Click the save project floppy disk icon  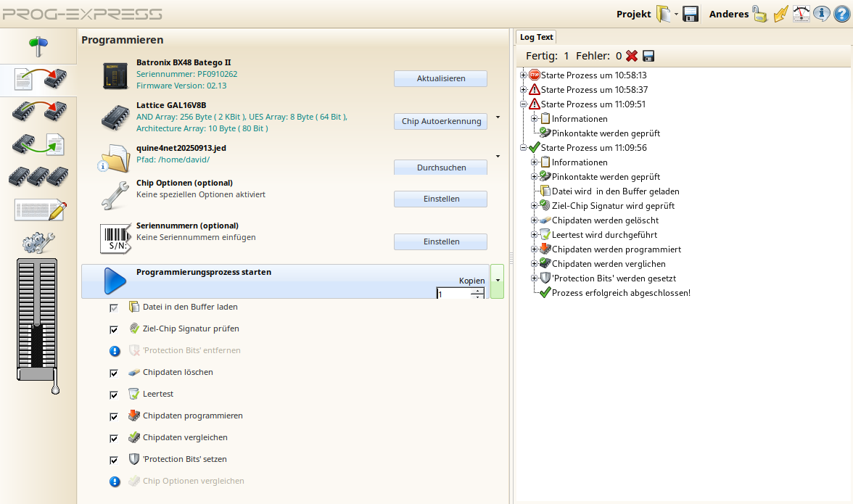691,14
